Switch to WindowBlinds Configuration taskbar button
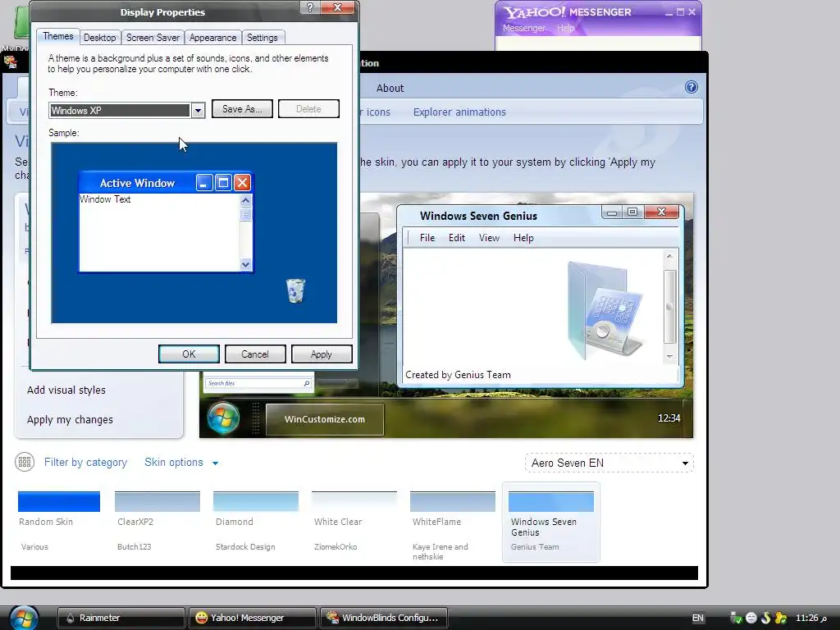 pyautogui.click(x=384, y=618)
